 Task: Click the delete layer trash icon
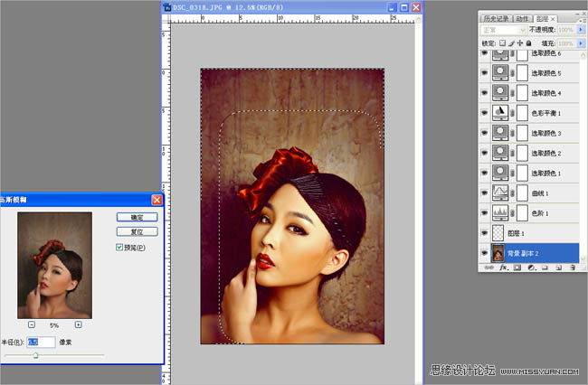click(x=571, y=268)
